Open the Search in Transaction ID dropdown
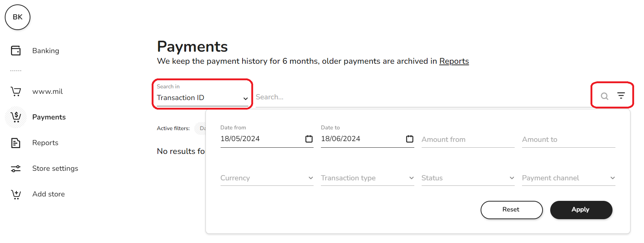This screenshot has width=644, height=243. point(202,97)
